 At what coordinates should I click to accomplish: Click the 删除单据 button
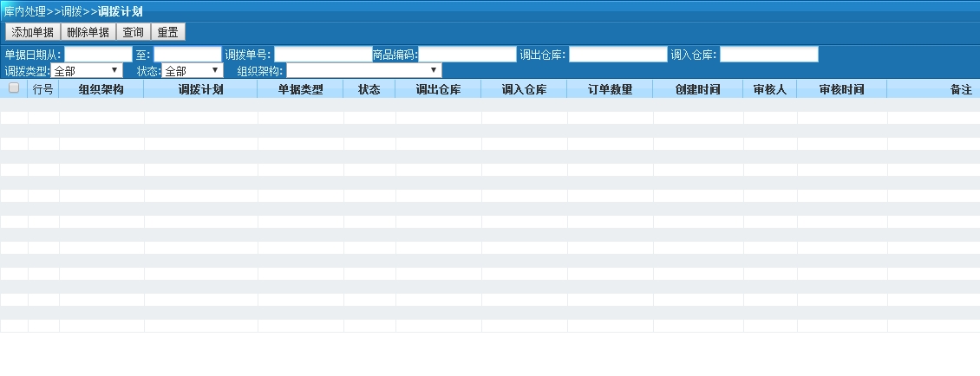pyautogui.click(x=88, y=32)
